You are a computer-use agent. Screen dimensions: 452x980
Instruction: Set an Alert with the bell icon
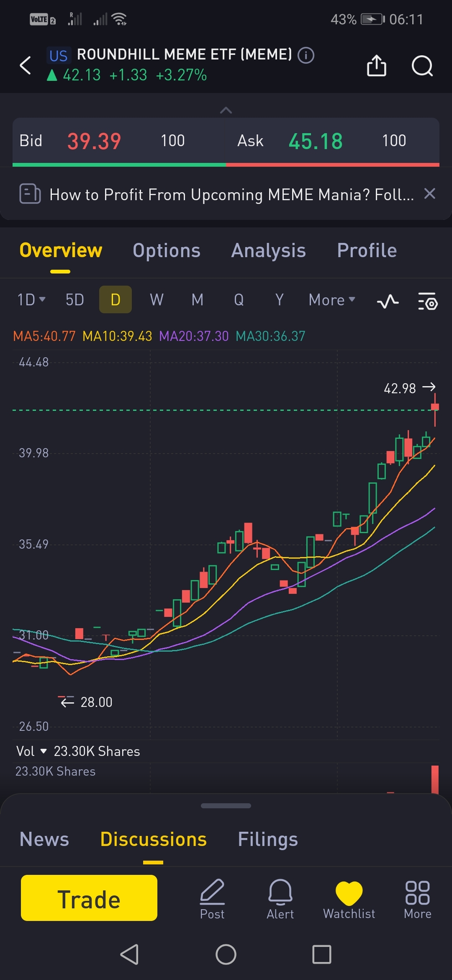(280, 899)
